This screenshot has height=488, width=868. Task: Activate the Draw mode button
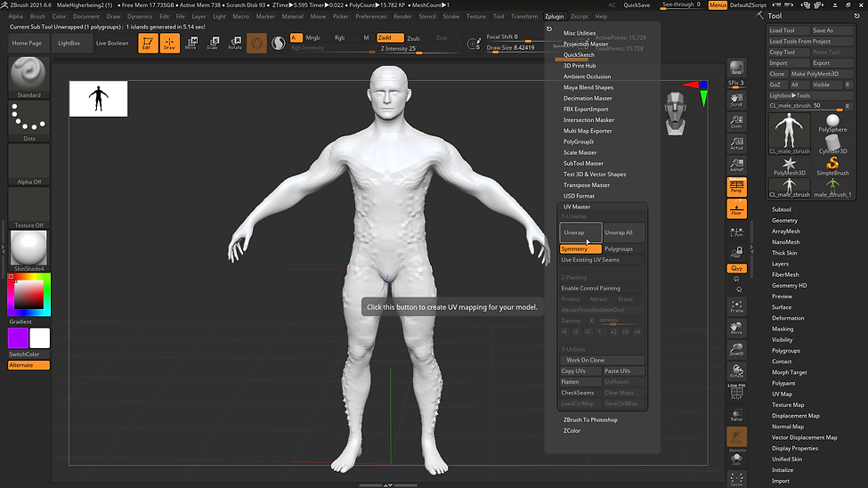tap(169, 43)
